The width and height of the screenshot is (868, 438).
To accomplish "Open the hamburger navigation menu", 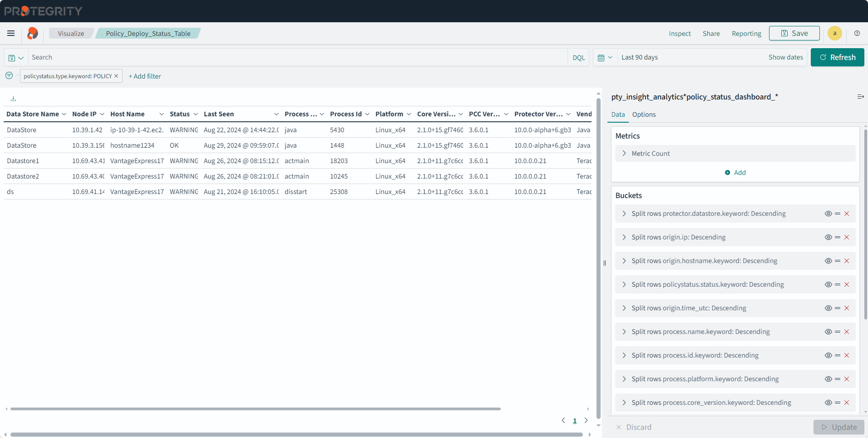I will tap(11, 33).
